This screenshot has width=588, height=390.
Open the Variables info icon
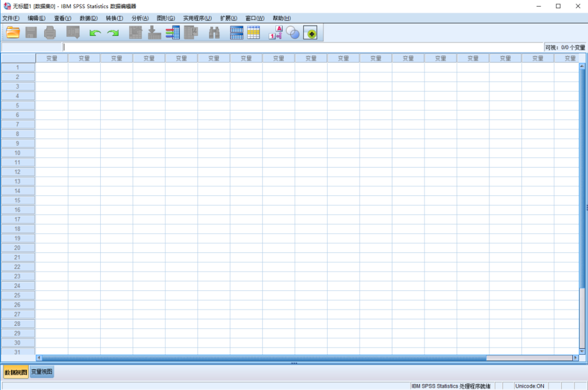173,33
